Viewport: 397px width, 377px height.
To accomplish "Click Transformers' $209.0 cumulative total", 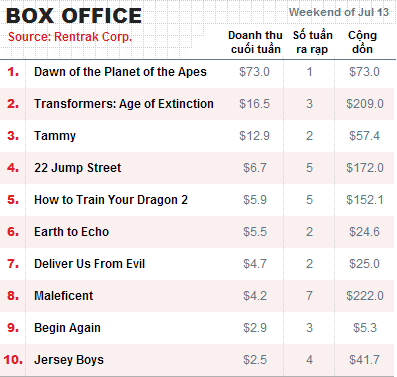I will pos(365,104).
